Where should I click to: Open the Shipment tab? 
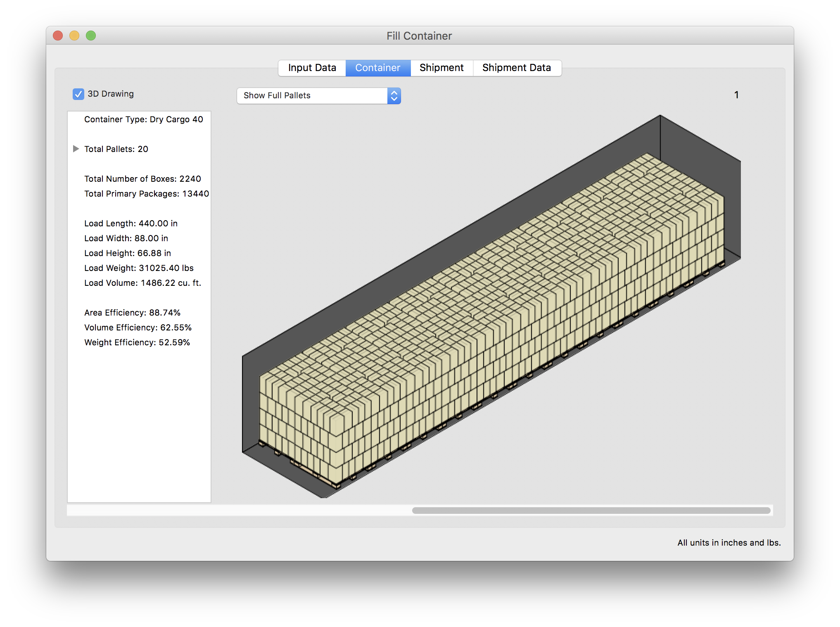pyautogui.click(x=441, y=68)
